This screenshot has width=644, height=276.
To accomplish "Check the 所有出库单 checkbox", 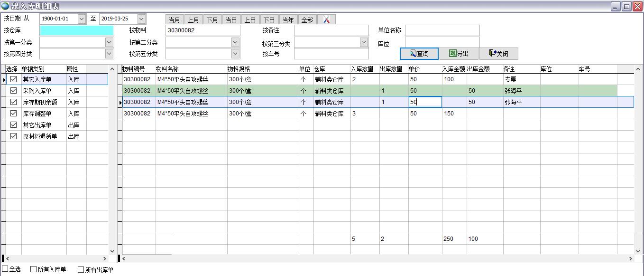I will pos(81,270).
